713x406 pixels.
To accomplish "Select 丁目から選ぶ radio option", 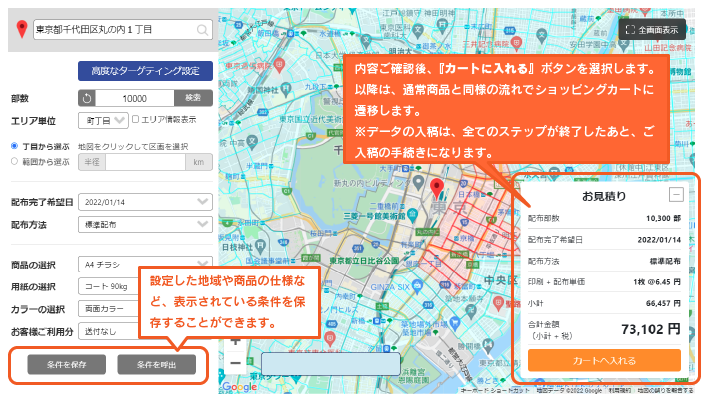I will (x=15, y=146).
